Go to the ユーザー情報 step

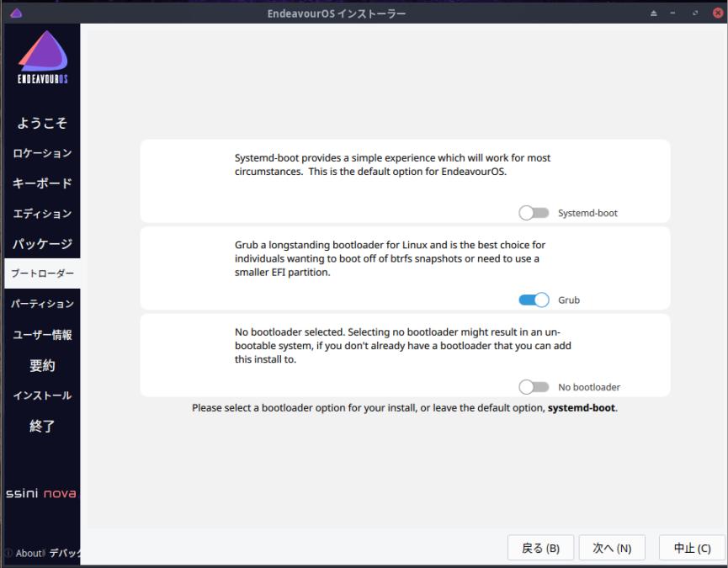[x=42, y=335]
